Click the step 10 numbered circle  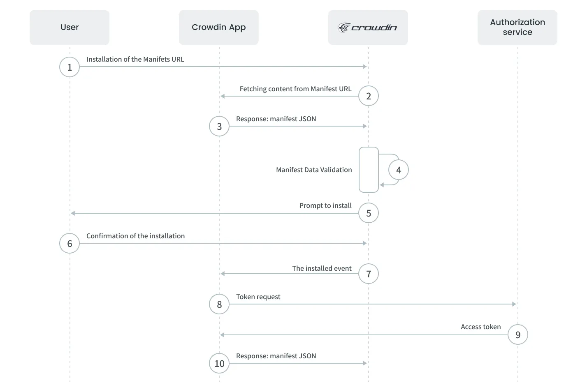click(219, 364)
